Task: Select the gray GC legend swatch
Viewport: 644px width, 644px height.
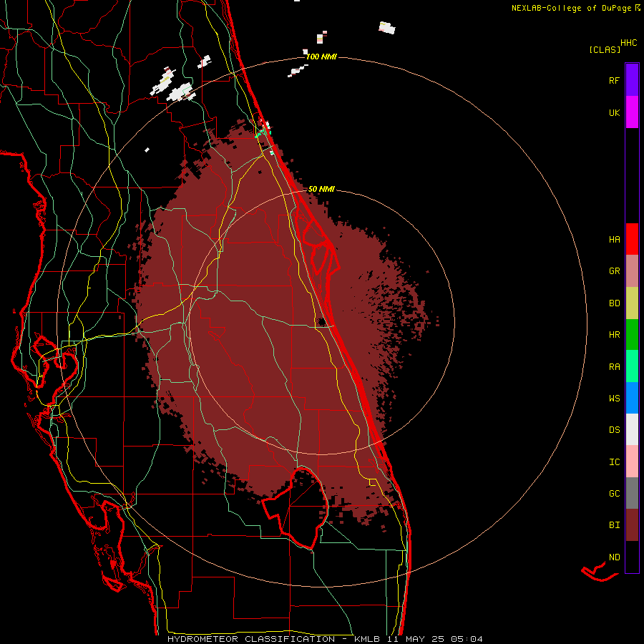Action: coord(632,493)
